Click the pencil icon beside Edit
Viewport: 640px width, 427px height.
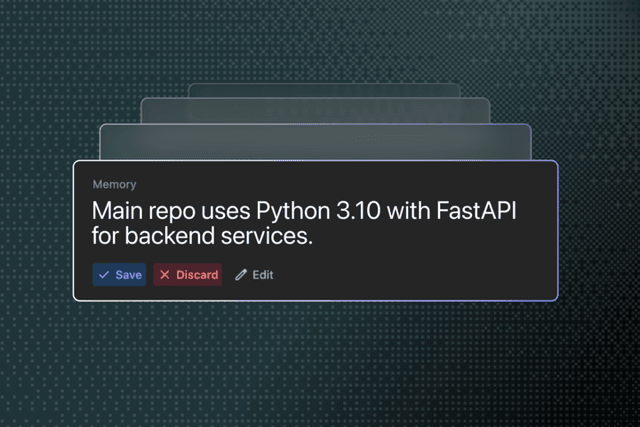[x=240, y=275]
